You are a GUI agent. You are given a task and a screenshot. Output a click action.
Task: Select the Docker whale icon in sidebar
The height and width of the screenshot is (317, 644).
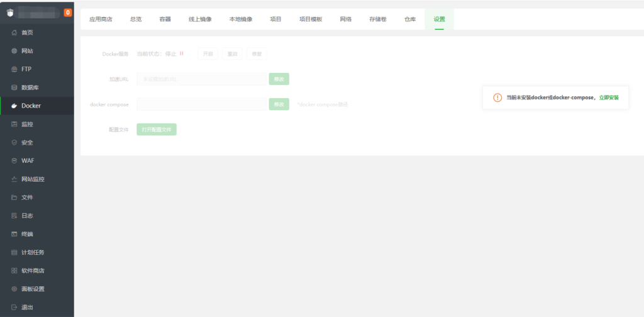tap(14, 106)
